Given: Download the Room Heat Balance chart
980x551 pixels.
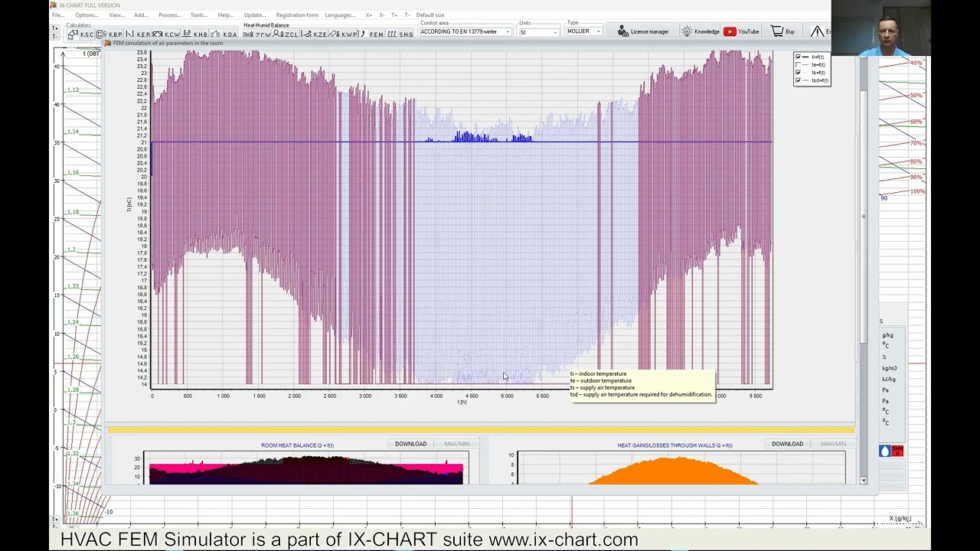Looking at the screenshot, I should coord(411,444).
